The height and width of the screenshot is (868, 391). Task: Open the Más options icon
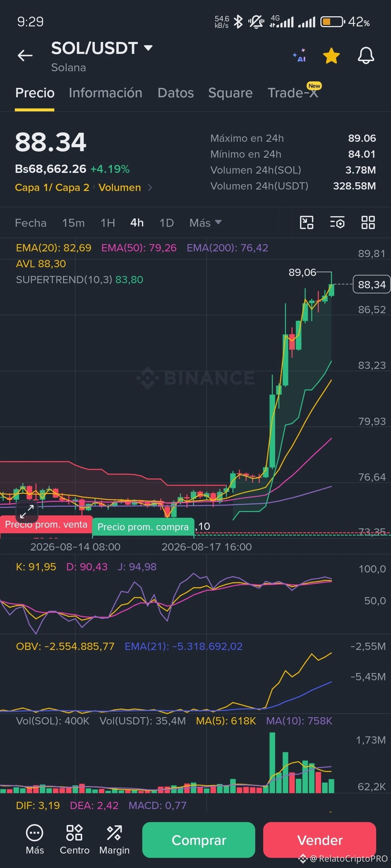(x=35, y=839)
